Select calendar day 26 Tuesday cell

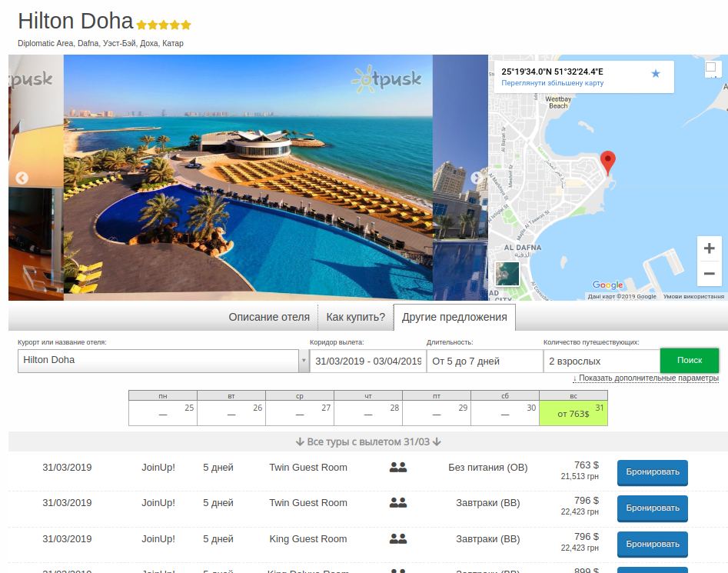pos(231,413)
